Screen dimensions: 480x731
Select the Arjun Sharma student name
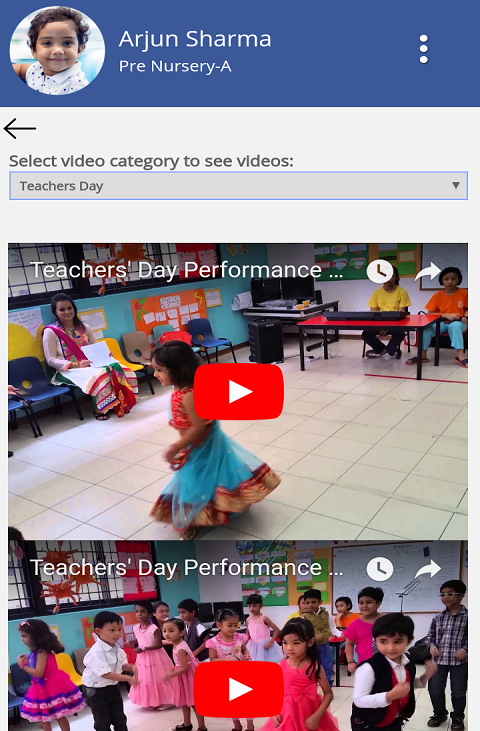pyautogui.click(x=195, y=39)
